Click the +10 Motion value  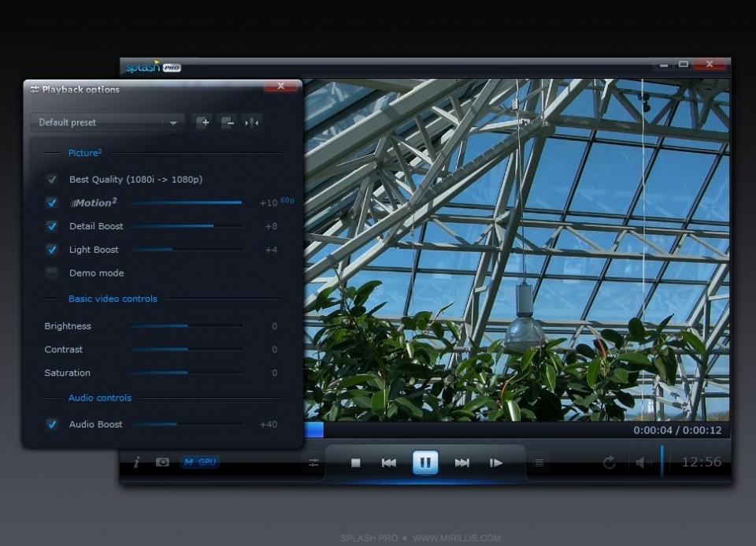[268, 203]
